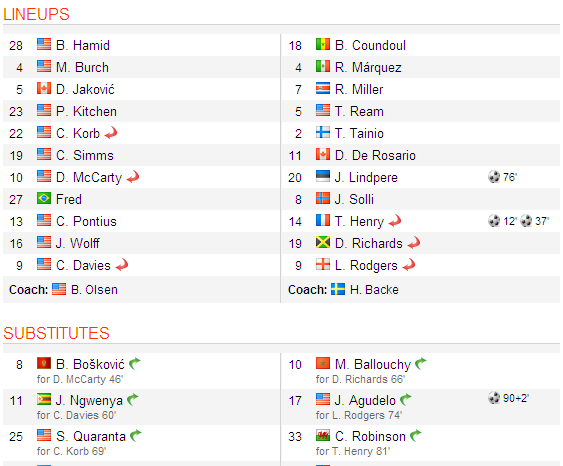The height and width of the screenshot is (466, 563).
Task: Open D. De Rosario's player page
Action: [x=375, y=155]
